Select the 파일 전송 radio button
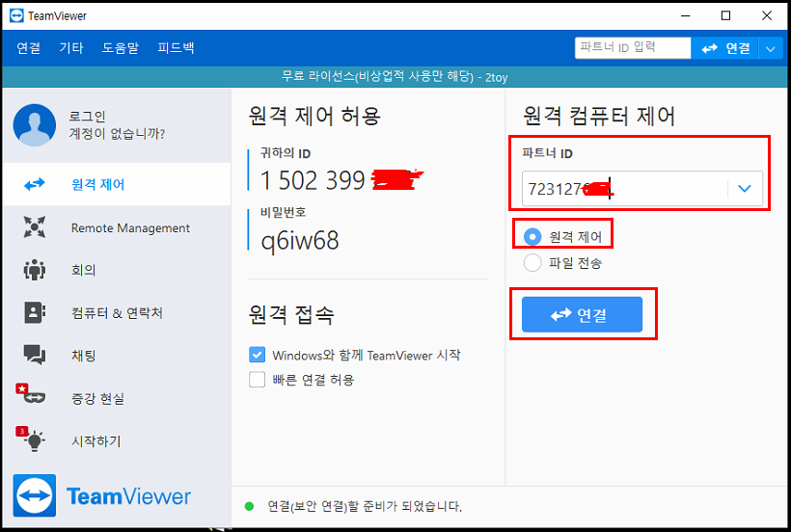This screenshot has width=791, height=532. (x=532, y=262)
